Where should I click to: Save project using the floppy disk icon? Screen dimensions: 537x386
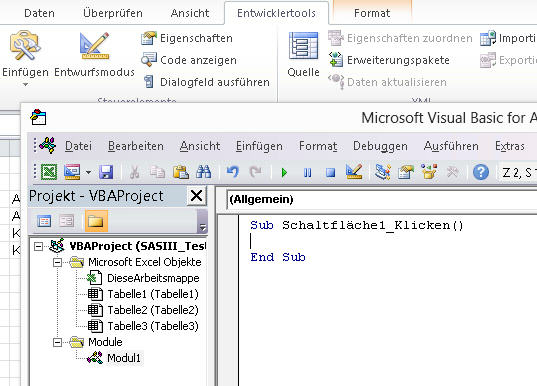(106, 172)
